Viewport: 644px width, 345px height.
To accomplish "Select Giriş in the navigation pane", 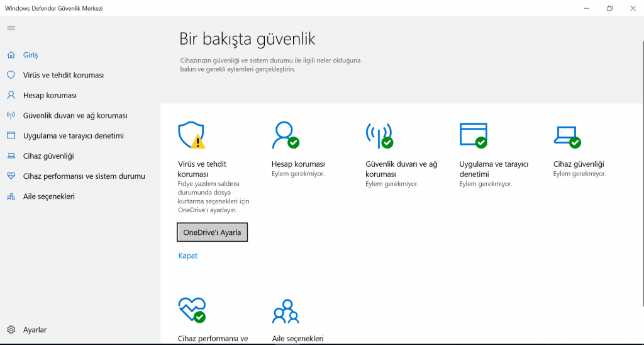I will tap(30, 55).
